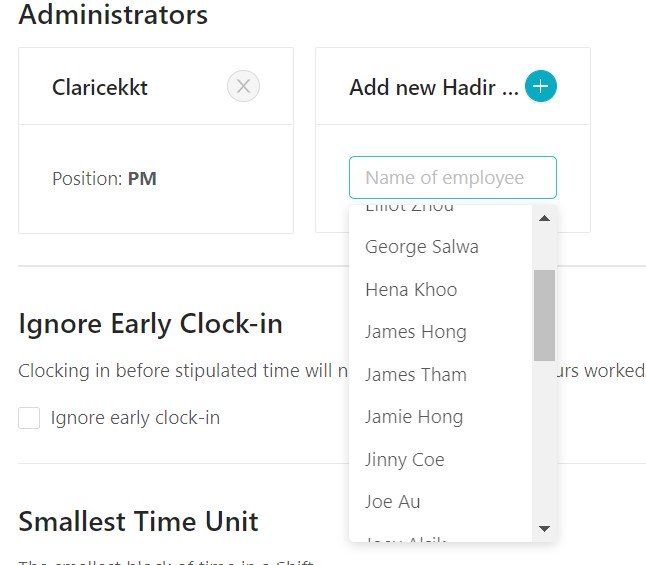Click the Add new Hadir card title
The height and width of the screenshot is (565, 646).
coord(434,87)
